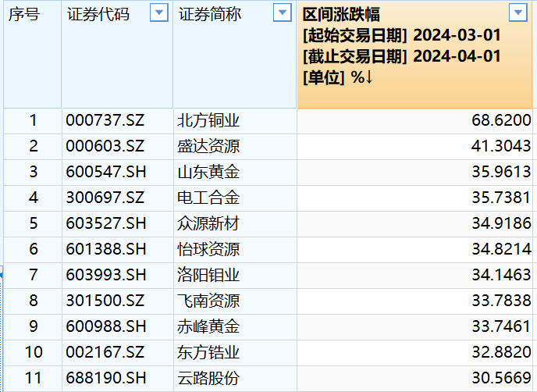Viewport: 537px width, 392px height.
Task: Select stock code 600988.SH
Action: pos(106,326)
